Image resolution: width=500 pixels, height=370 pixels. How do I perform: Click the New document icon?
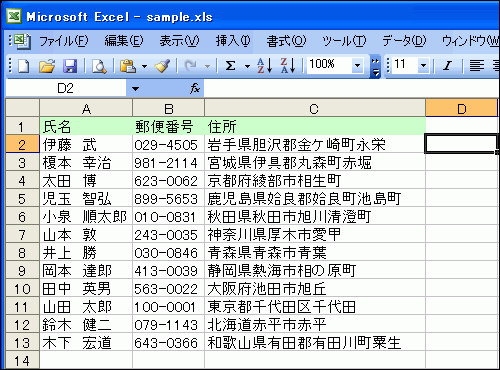click(x=24, y=66)
